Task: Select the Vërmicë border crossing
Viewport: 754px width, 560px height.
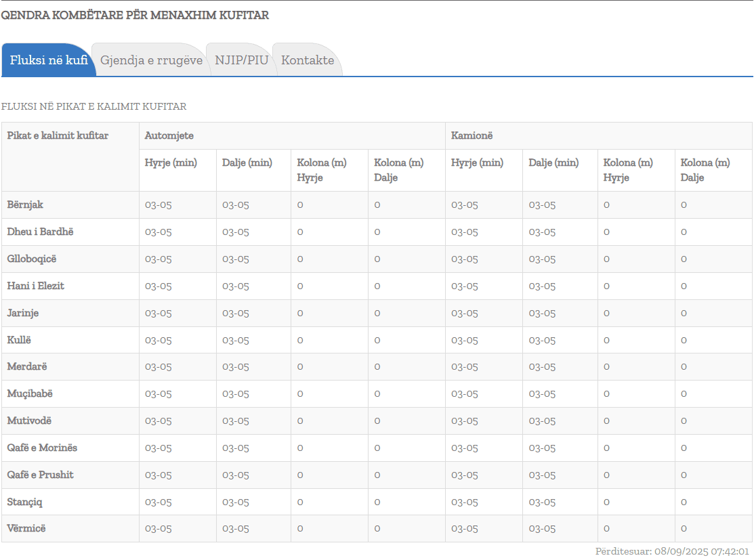Action: click(x=26, y=528)
